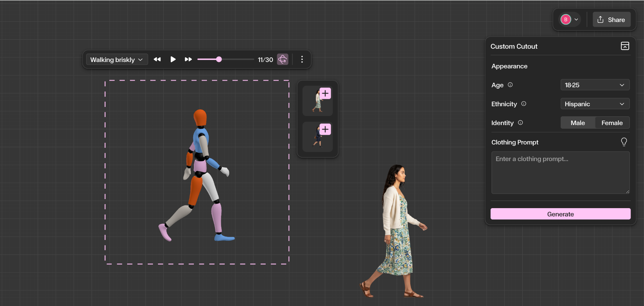Click the Age info icon

[510, 85]
